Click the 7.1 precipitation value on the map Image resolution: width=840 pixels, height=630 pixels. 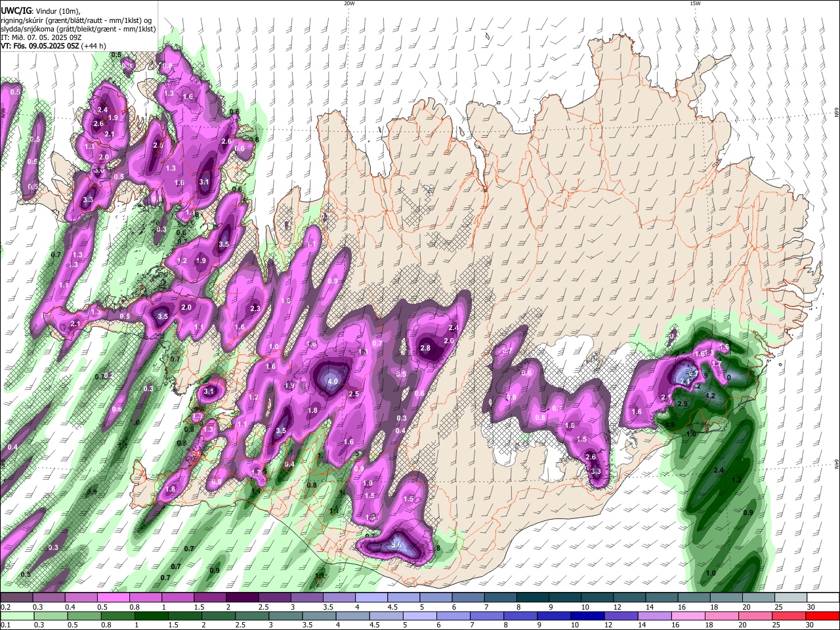coord(685,381)
